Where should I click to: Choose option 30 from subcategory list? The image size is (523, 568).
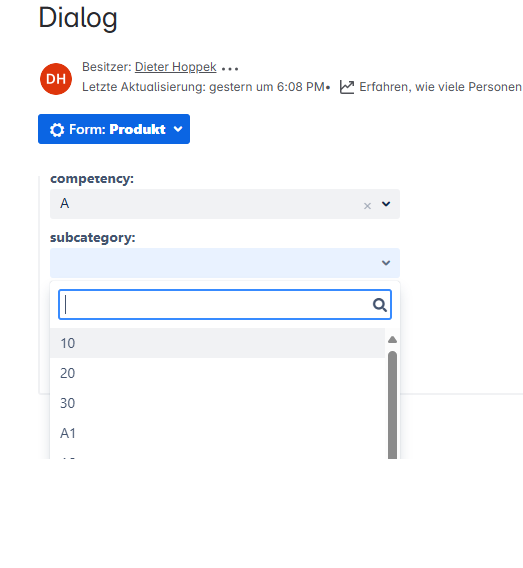pyautogui.click(x=217, y=403)
